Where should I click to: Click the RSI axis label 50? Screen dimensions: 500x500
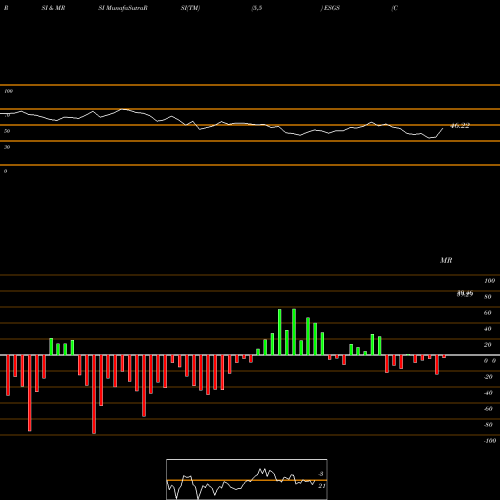coord(7,131)
